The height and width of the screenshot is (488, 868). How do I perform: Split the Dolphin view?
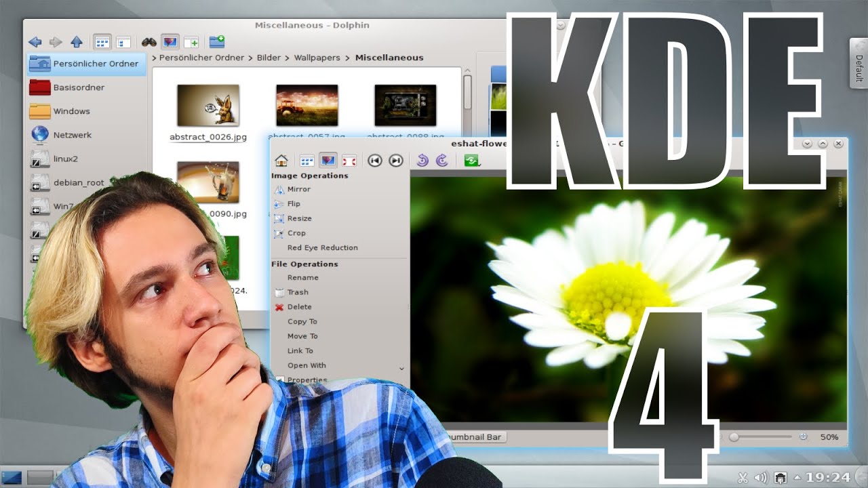191,42
